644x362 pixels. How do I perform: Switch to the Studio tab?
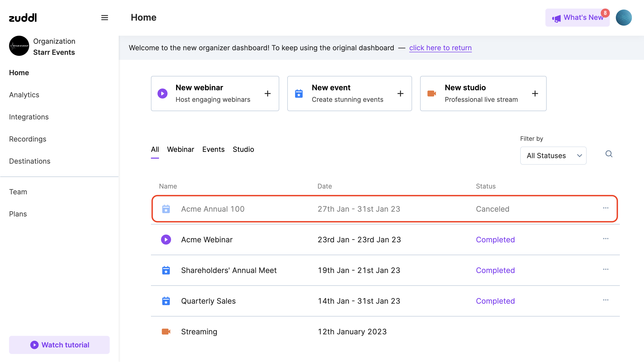coord(243,149)
